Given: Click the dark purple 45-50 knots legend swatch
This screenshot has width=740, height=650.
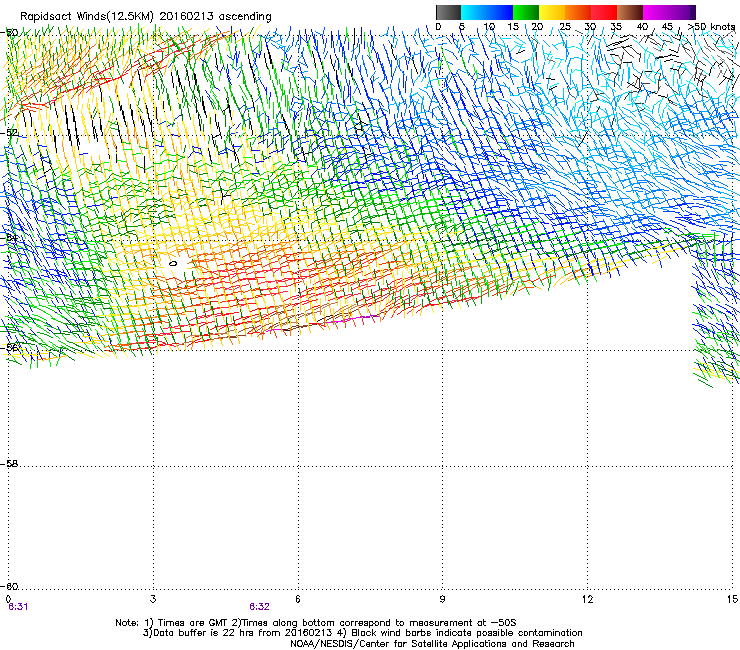Looking at the screenshot, I should tap(682, 12).
